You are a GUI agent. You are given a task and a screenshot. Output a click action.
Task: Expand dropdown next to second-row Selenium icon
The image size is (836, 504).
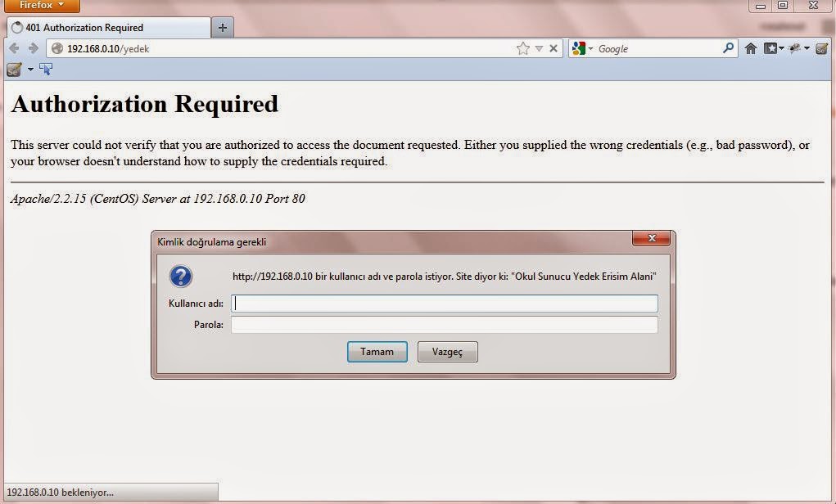[x=30, y=70]
